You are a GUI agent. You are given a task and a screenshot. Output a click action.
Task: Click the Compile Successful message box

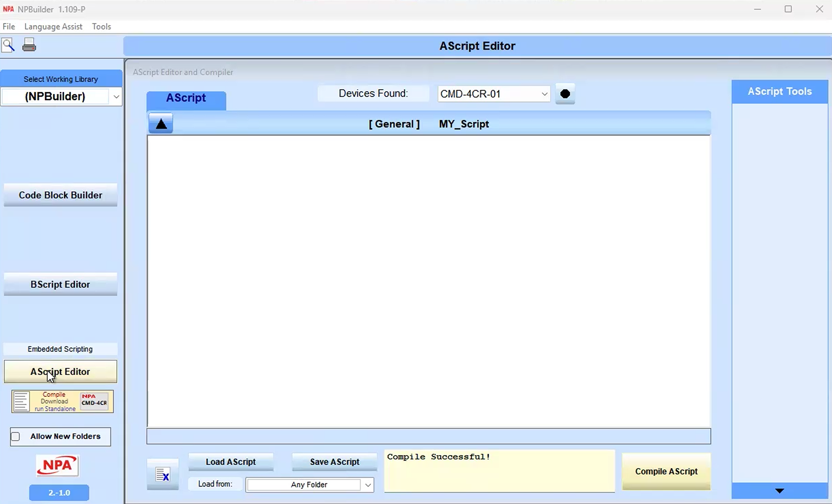[x=499, y=471]
